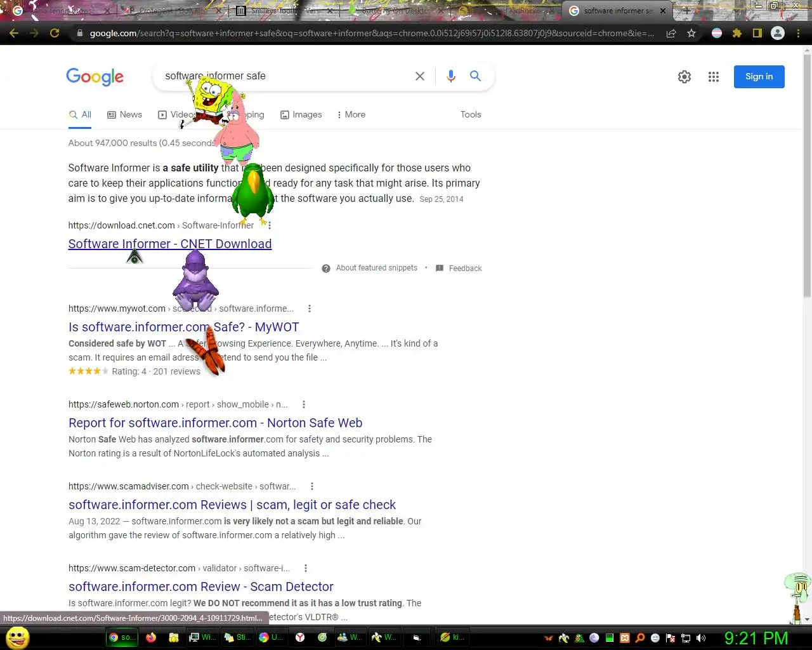This screenshot has width=812, height=650.
Task: Click the green parrot desktop pet
Action: point(252,193)
